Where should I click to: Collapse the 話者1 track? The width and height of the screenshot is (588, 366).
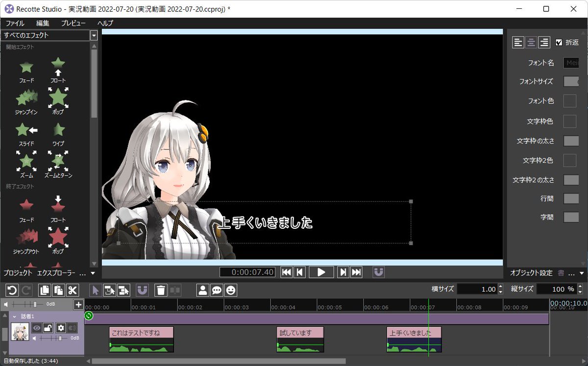tap(14, 317)
